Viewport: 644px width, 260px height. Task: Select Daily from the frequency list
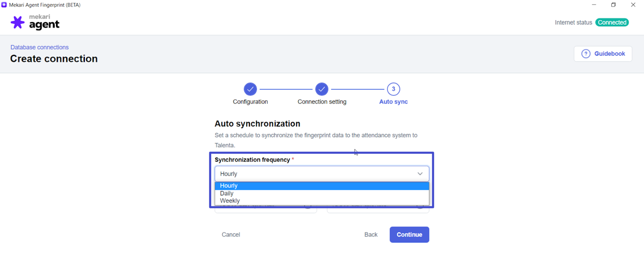[x=321, y=193]
